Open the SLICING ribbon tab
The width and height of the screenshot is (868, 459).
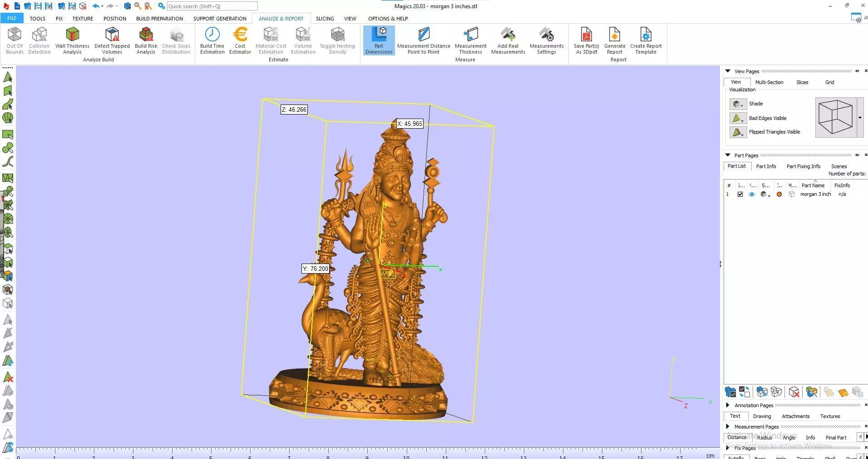coord(325,19)
